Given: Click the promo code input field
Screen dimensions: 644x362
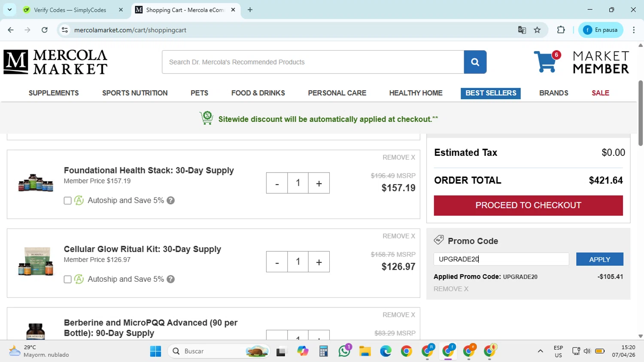Looking at the screenshot, I should pos(501,259).
